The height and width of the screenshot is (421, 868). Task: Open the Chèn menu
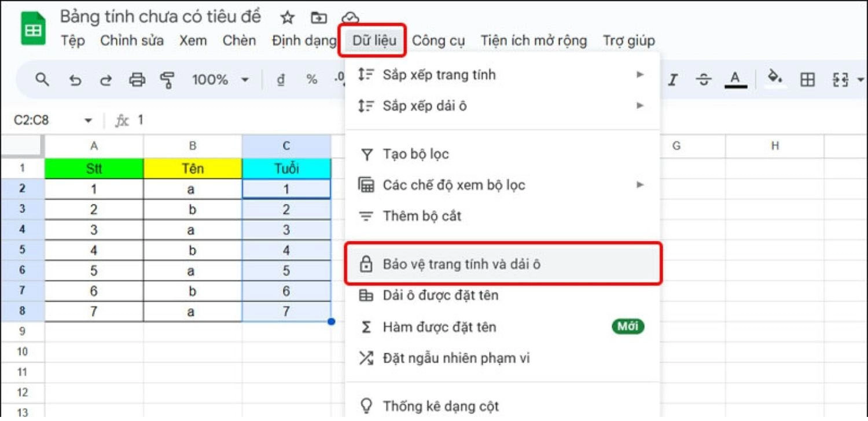point(239,41)
